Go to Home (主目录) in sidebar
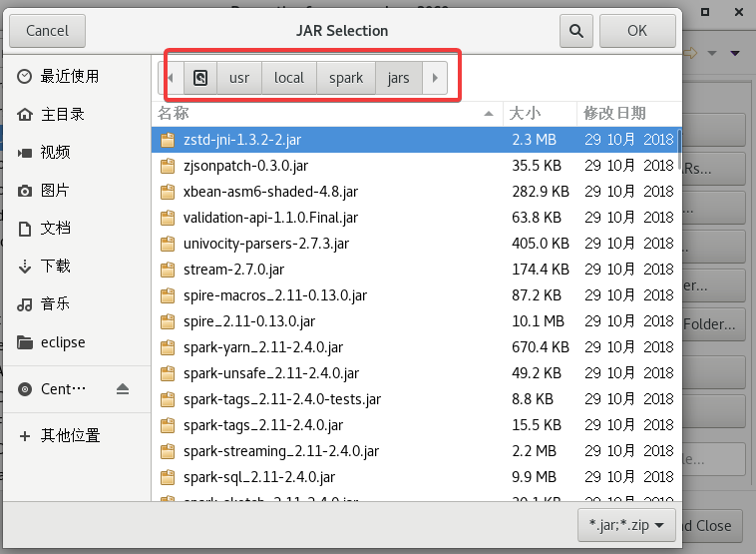The width and height of the screenshot is (756, 554). pos(77,115)
